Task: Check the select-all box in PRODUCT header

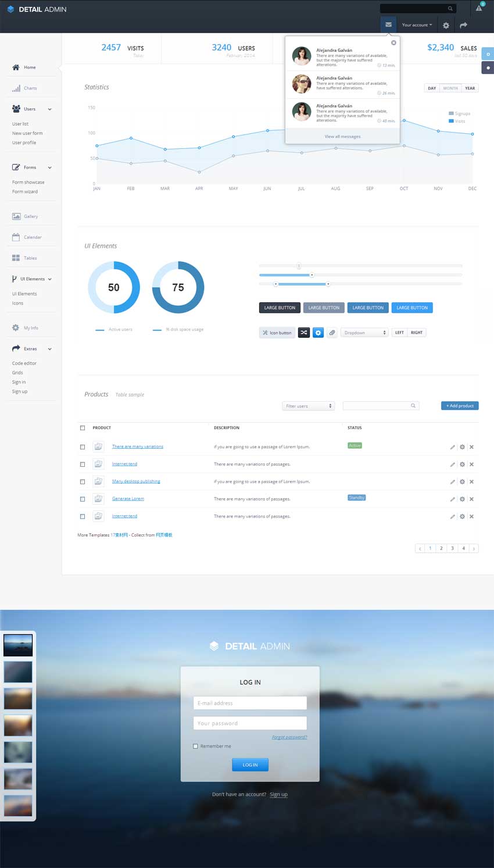Action: click(83, 428)
